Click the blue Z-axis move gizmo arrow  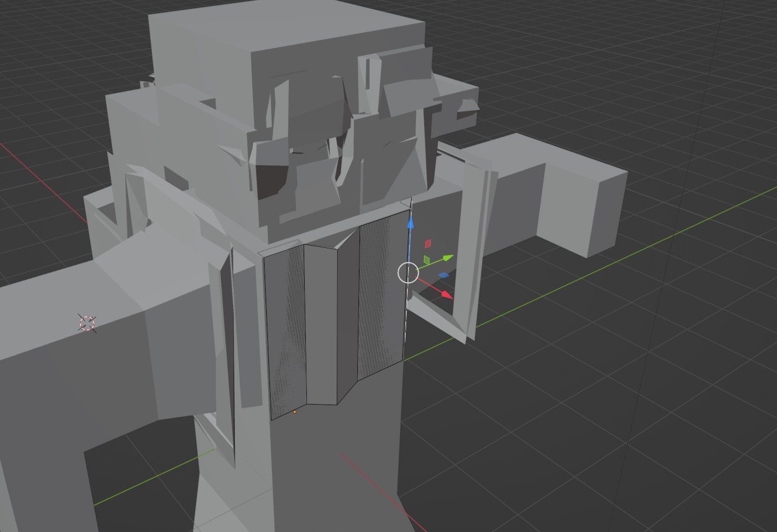tap(410, 222)
